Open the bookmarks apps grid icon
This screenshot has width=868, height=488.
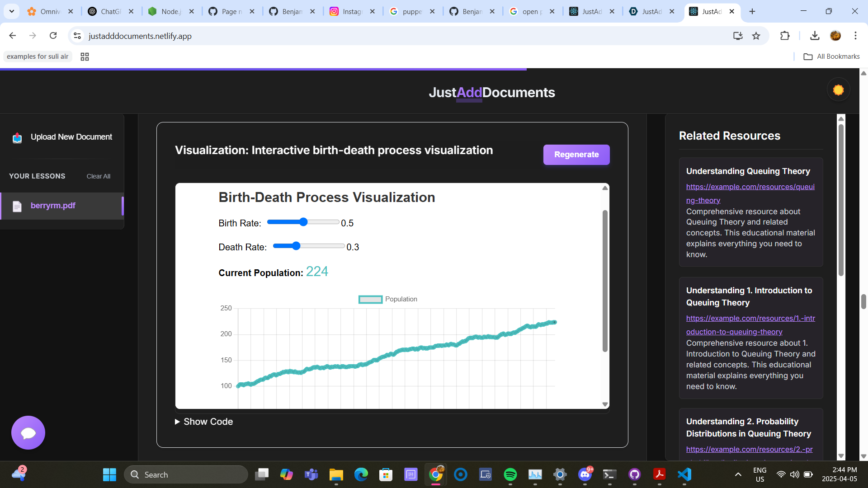(x=85, y=56)
